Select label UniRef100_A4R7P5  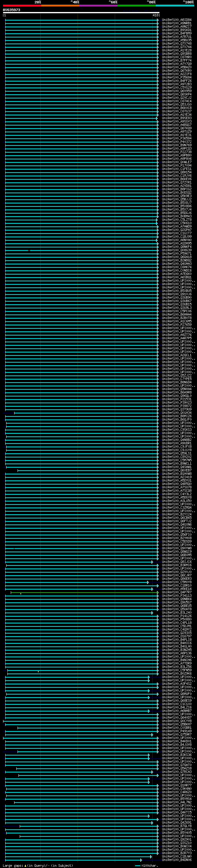[176, 338]
